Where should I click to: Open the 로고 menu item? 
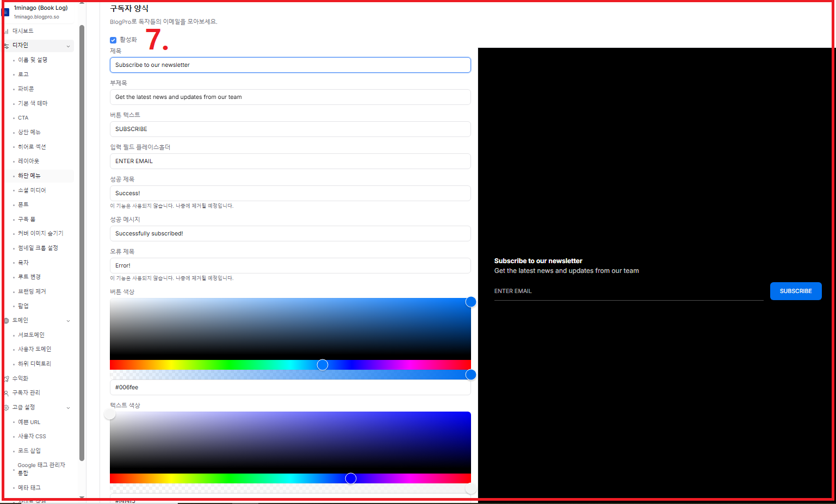click(23, 74)
